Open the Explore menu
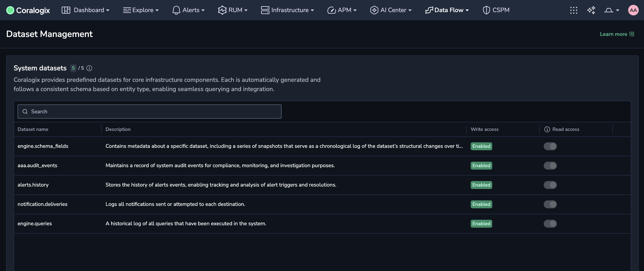 [141, 10]
